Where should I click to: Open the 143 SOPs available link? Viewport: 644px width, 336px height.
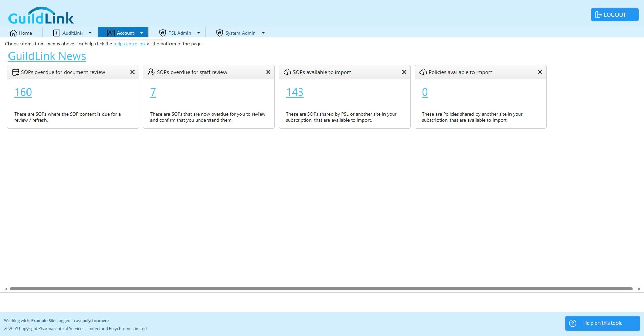tap(295, 92)
